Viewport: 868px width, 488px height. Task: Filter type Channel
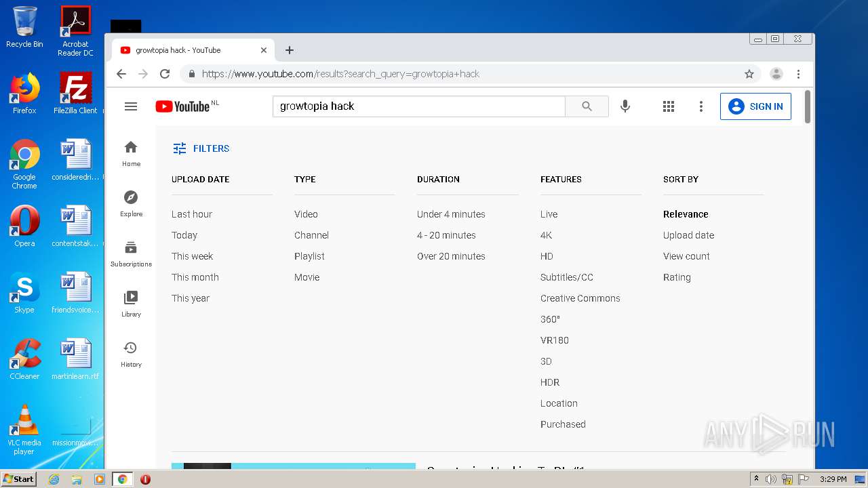(311, 235)
